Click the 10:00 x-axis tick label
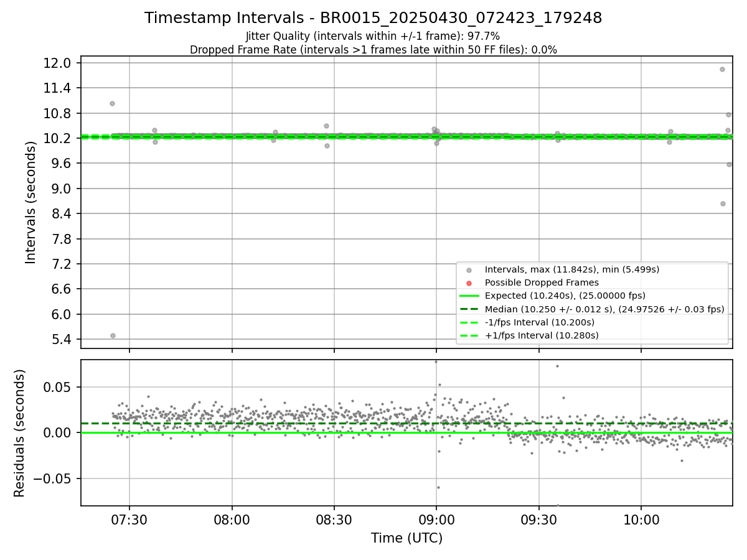747x560 pixels. coord(641,519)
